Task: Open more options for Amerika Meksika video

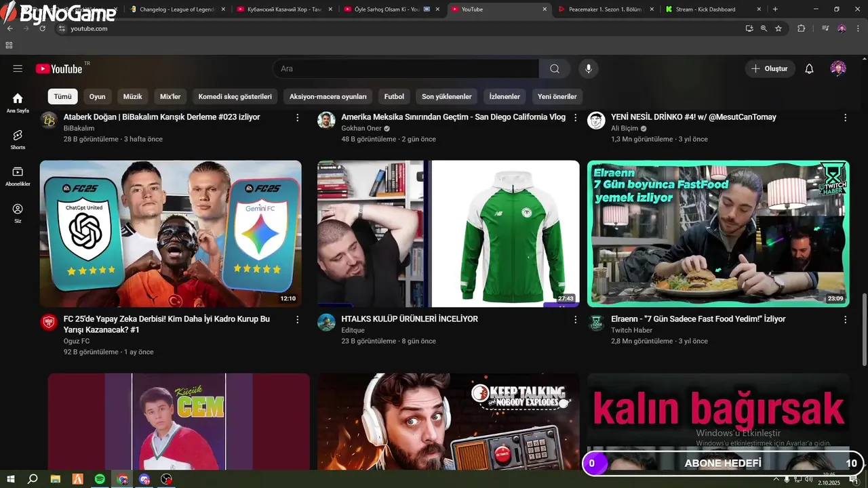Action: click(x=575, y=117)
